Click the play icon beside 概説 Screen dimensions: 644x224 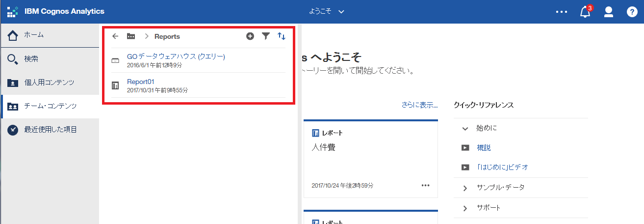(x=465, y=148)
